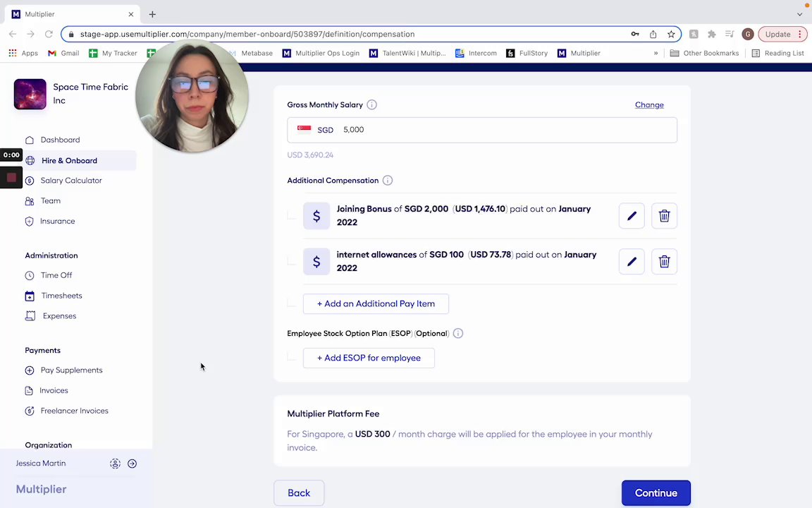Focus the Gross Monthly Salary amount field
812x508 pixels.
tap(481, 130)
